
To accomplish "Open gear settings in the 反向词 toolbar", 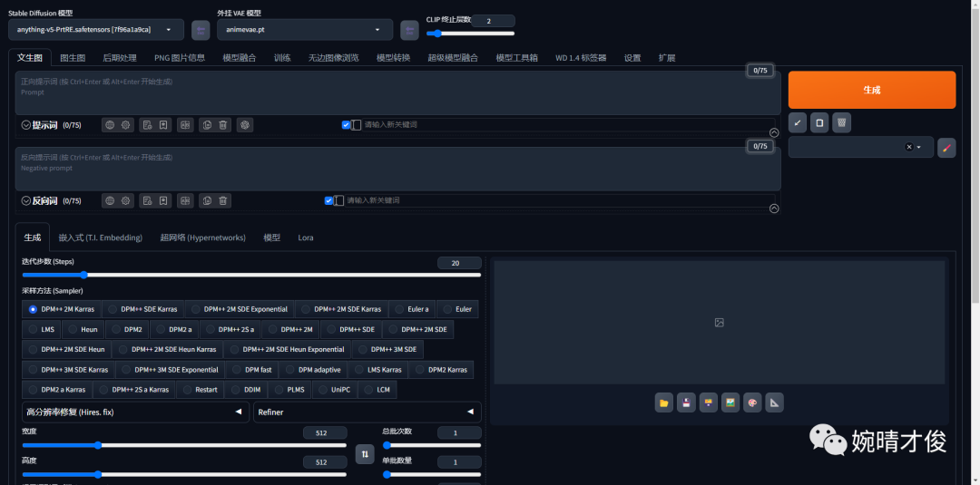I will tap(126, 201).
